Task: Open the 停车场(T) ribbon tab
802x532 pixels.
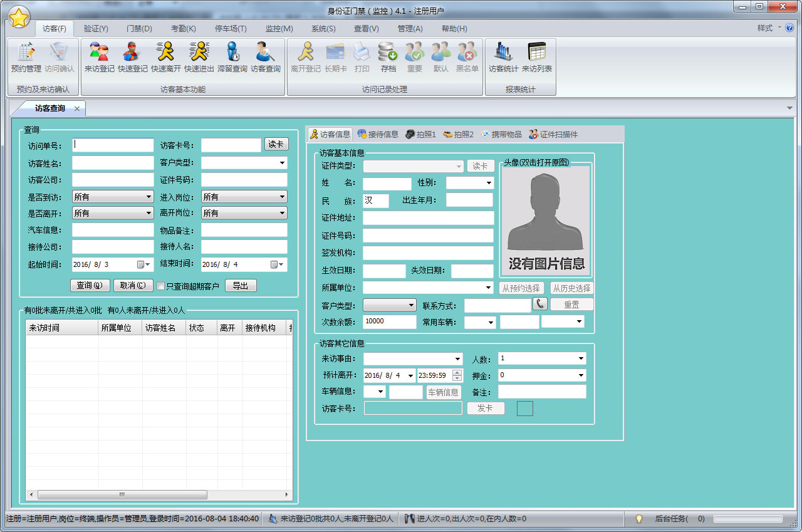Action: pyautogui.click(x=231, y=29)
